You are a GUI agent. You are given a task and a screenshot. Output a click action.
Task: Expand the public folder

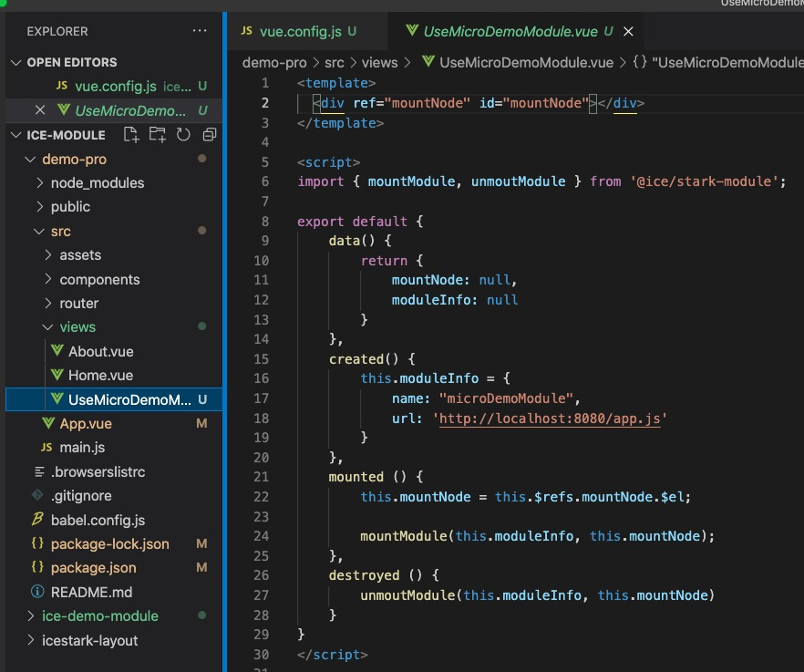39,206
